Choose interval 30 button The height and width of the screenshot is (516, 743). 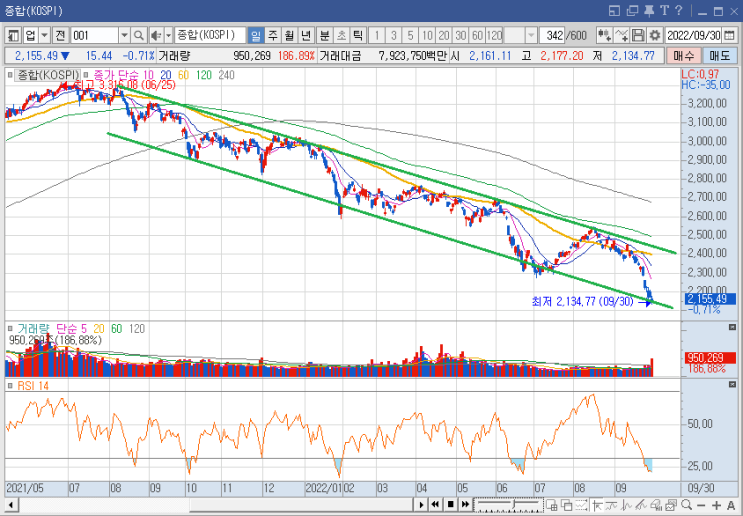[x=461, y=35]
